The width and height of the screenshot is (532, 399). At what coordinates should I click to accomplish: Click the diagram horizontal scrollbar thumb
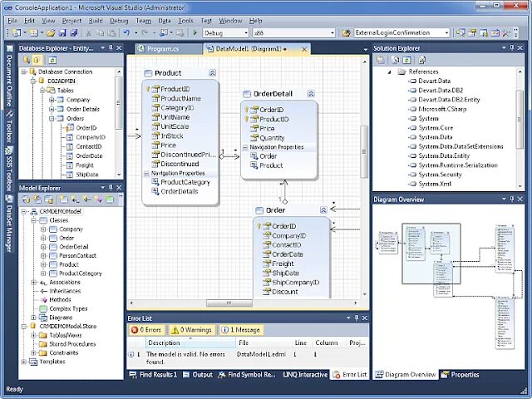(x=229, y=303)
